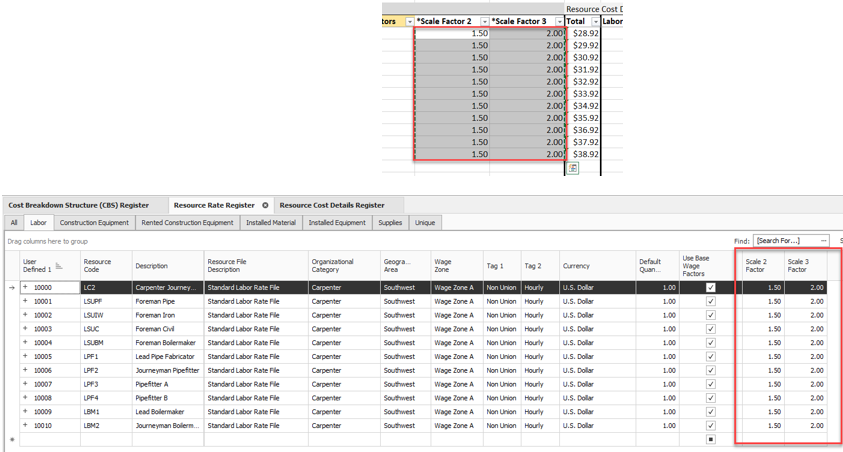Select the Installed Equipment tab
This screenshot has width=843, height=452.
pyautogui.click(x=337, y=223)
